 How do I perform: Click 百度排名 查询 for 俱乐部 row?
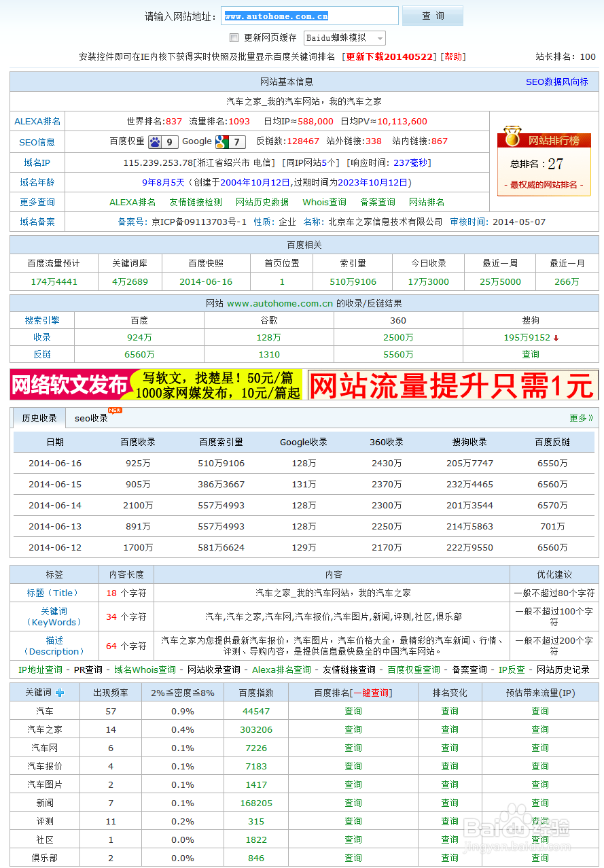coord(353,858)
